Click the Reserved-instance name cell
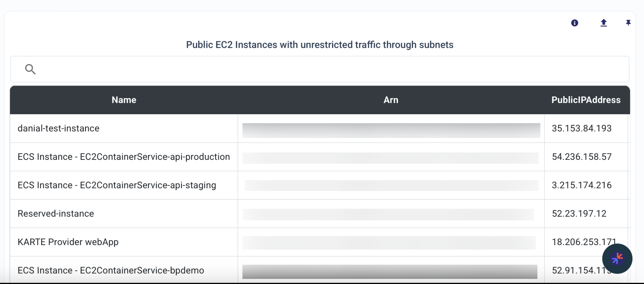Screen dimensions: 644x284 pos(56,214)
